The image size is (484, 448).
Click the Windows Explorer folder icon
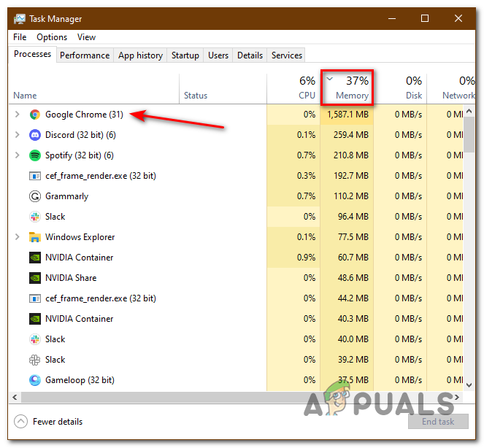[x=35, y=237]
